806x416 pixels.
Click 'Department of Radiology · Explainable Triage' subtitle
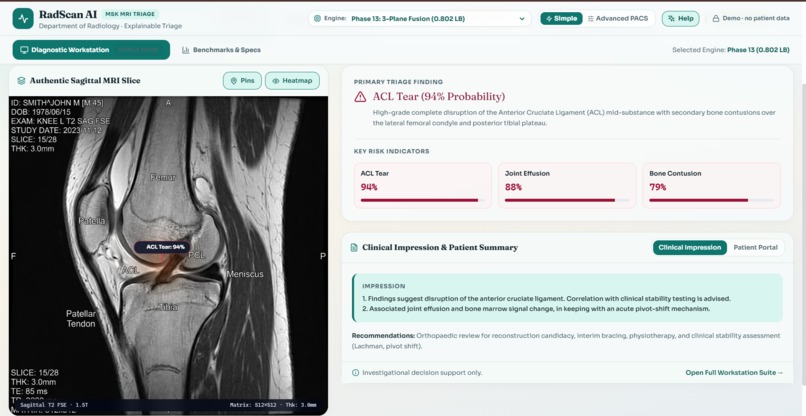(x=110, y=26)
